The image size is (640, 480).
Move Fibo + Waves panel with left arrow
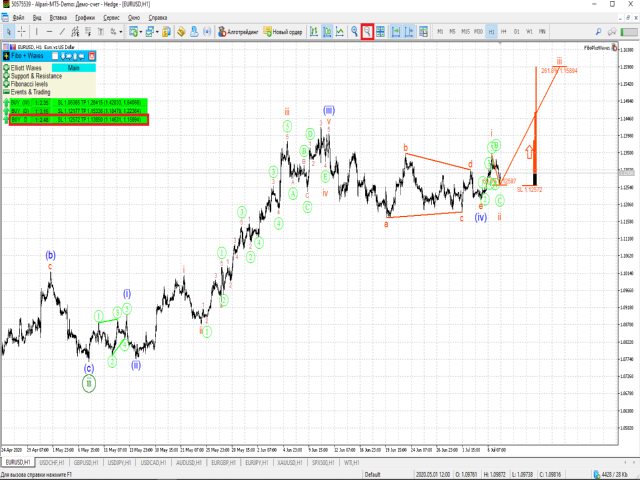click(x=81, y=56)
